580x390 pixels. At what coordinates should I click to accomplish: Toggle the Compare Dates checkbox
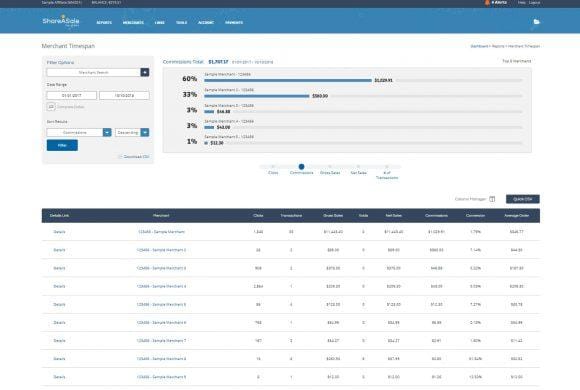coord(51,107)
